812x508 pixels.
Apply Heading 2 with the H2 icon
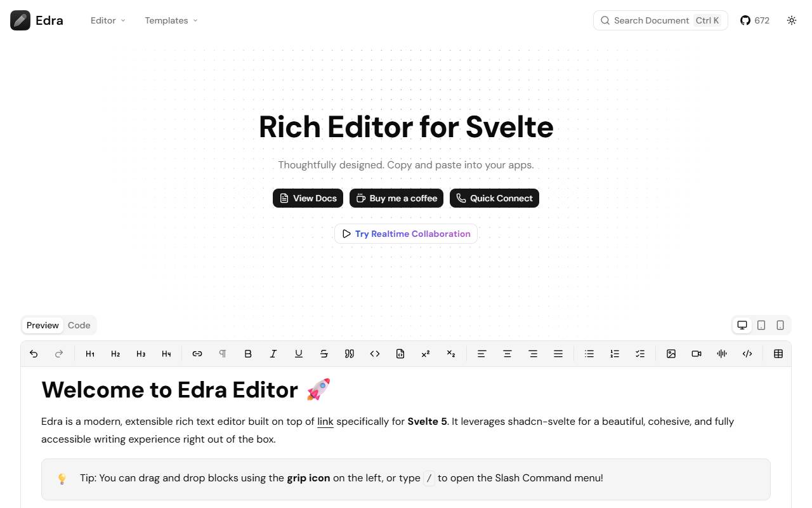pos(115,354)
